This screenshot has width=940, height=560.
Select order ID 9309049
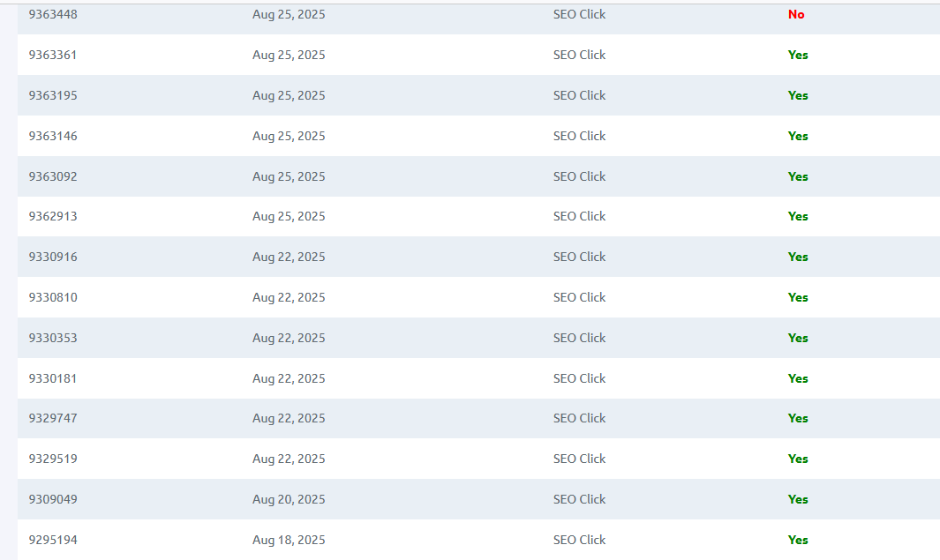(x=53, y=499)
